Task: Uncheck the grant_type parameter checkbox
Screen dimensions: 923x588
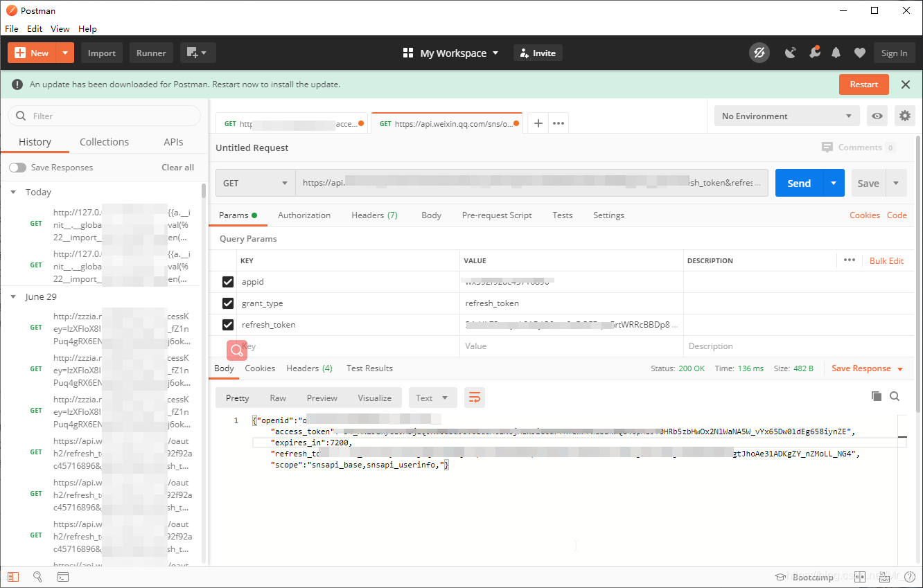Action: [x=227, y=303]
